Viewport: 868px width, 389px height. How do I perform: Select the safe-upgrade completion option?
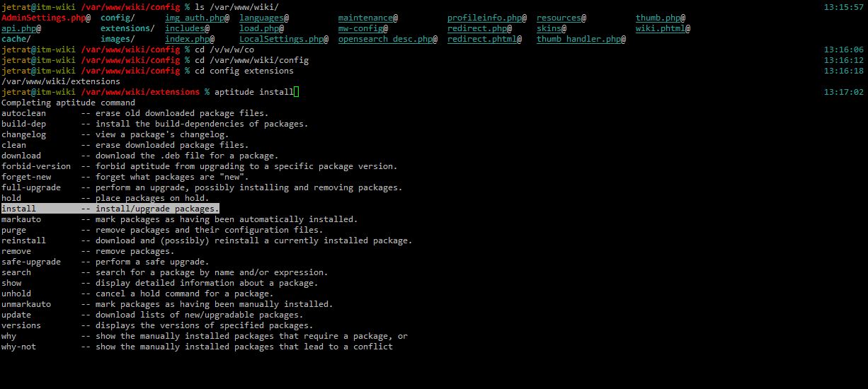click(30, 262)
